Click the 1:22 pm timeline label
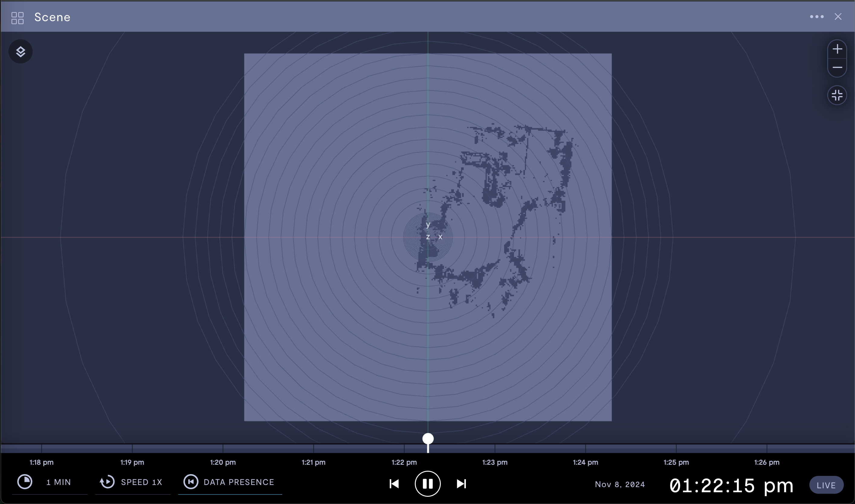 click(x=404, y=462)
